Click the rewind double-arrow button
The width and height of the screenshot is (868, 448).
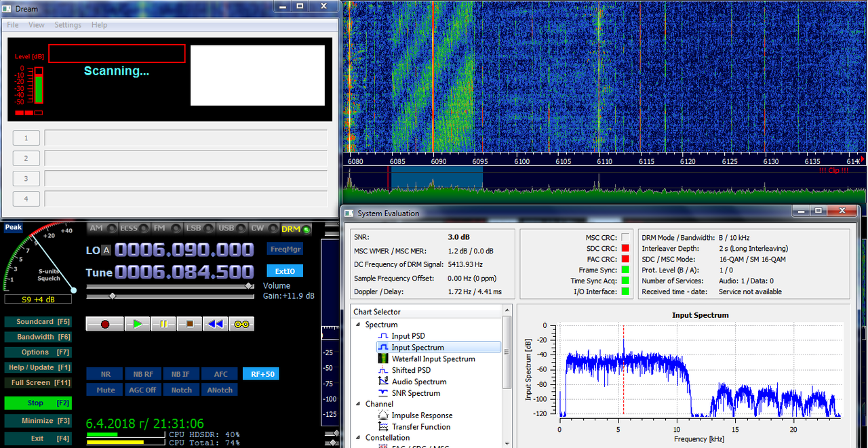[x=215, y=324]
